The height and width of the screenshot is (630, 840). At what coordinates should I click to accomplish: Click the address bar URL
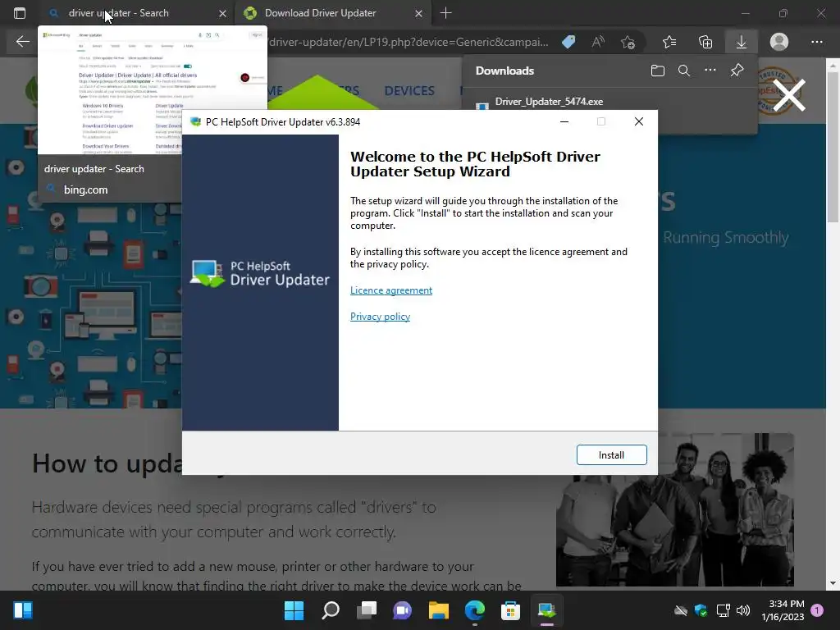(409, 42)
